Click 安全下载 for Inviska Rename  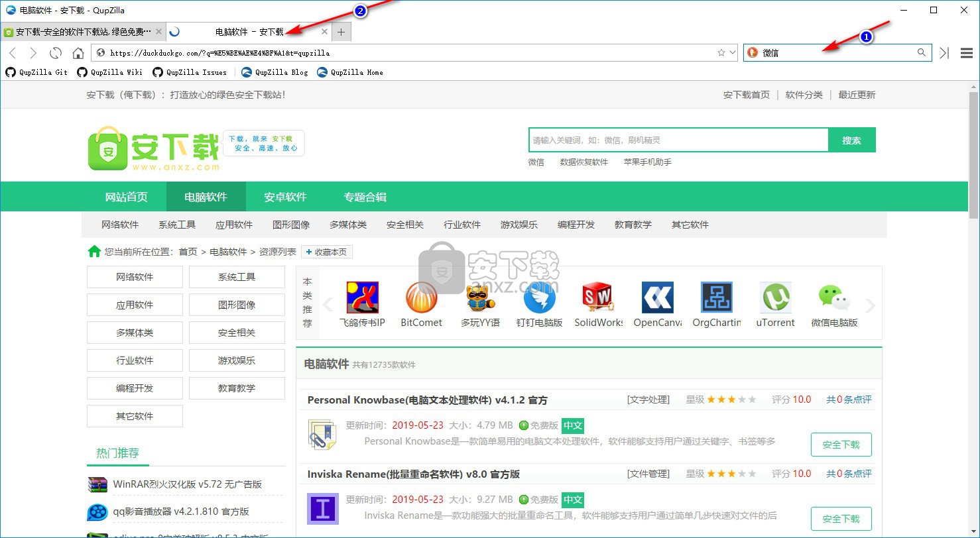click(841, 519)
